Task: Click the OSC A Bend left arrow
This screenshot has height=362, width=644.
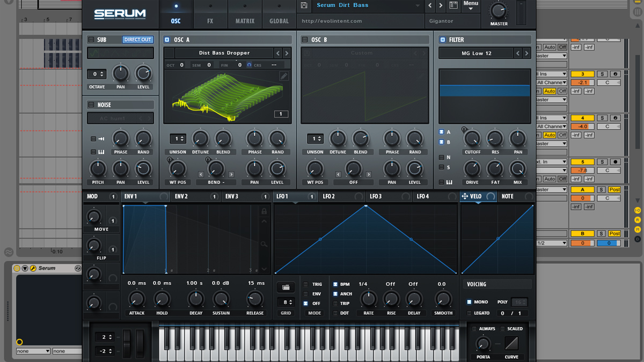Action: point(201,174)
